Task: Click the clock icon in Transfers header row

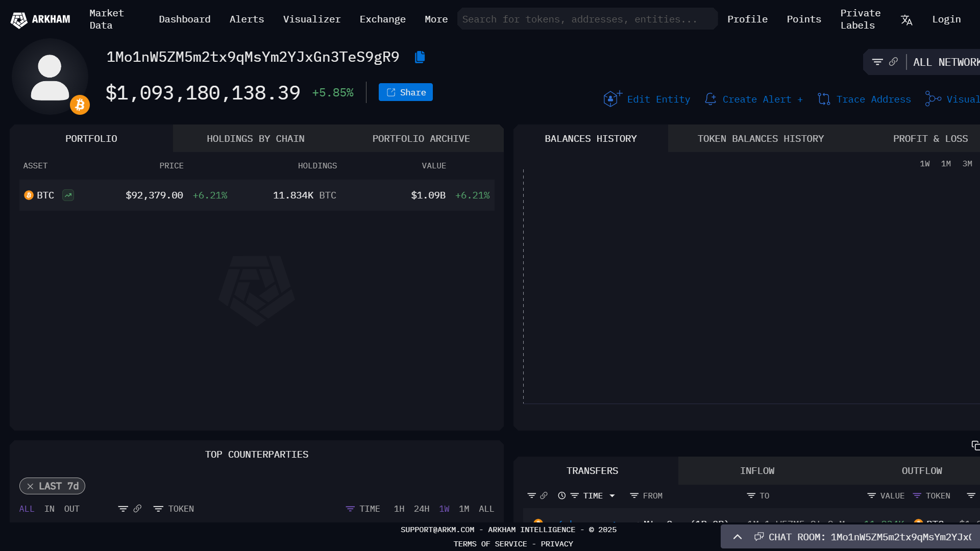Action: 561,495
